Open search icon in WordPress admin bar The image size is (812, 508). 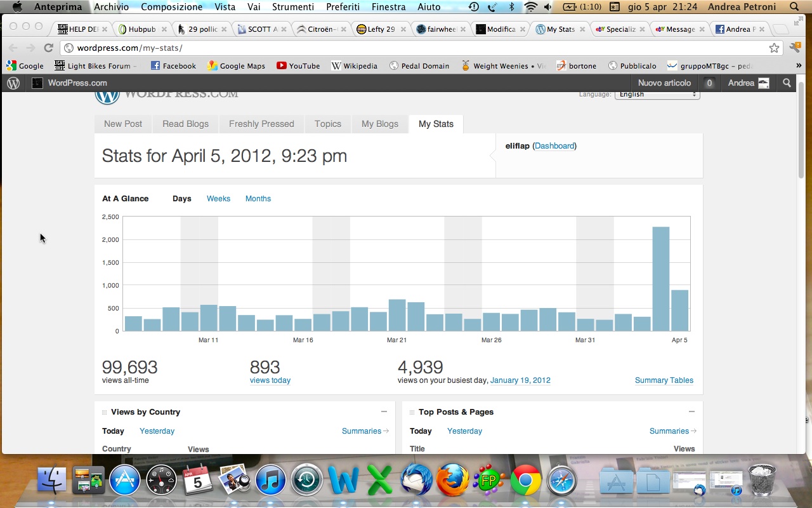pyautogui.click(x=787, y=83)
